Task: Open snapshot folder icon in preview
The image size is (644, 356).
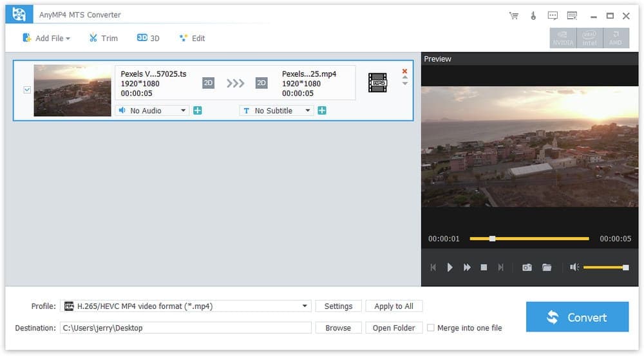Action: [x=547, y=267]
